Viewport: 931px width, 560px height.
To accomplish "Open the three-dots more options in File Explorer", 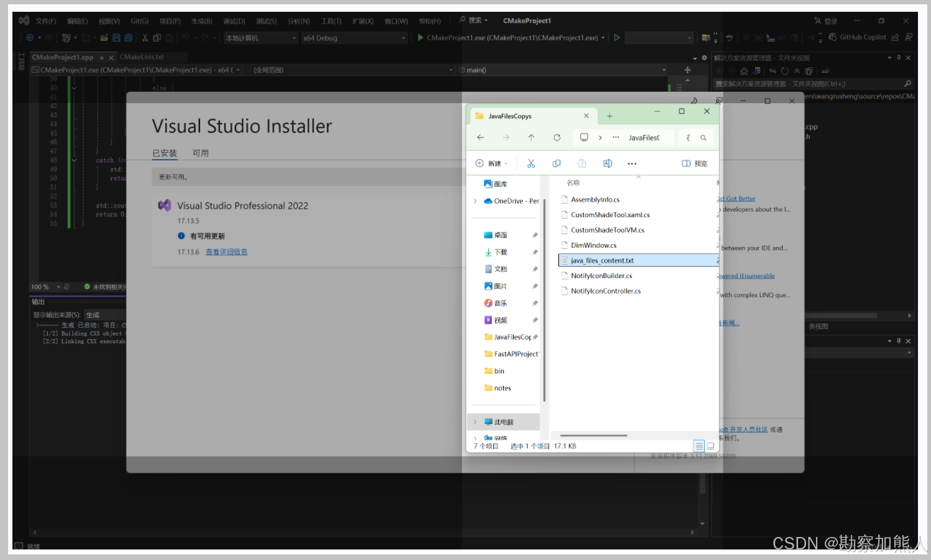I will [632, 164].
